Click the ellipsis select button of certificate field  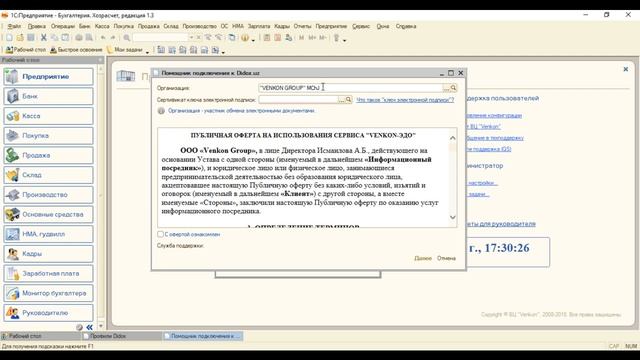pyautogui.click(x=341, y=100)
